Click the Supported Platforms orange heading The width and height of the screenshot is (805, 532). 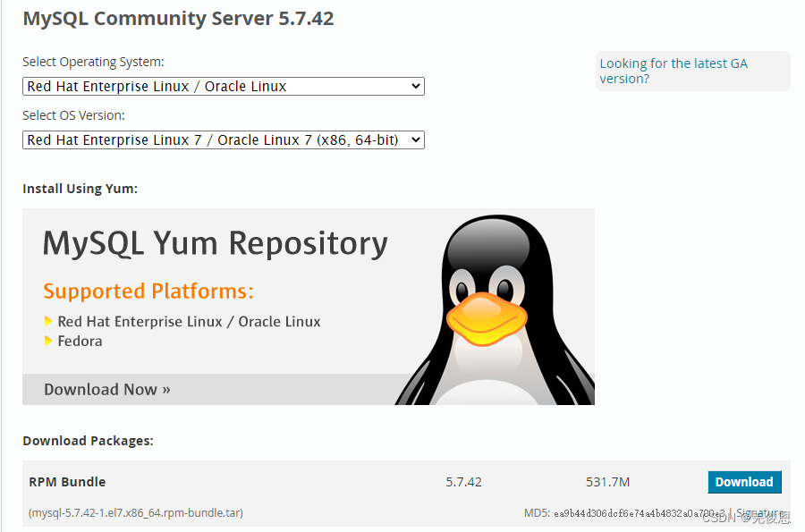point(148,291)
